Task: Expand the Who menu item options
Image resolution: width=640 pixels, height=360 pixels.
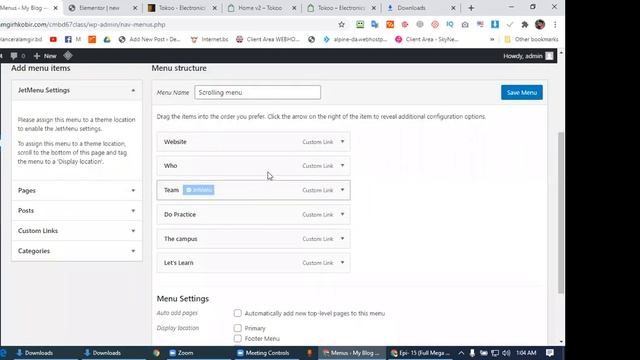Action: [342, 166]
